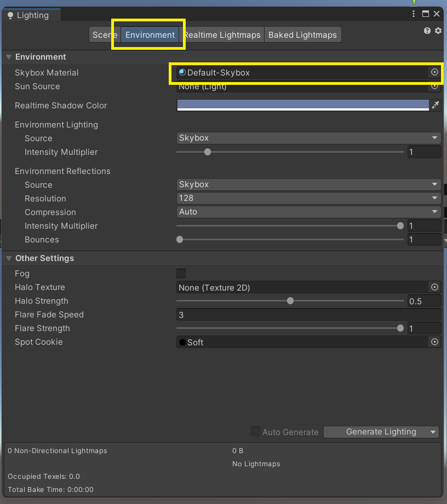Click the Compression label

(x=50, y=212)
